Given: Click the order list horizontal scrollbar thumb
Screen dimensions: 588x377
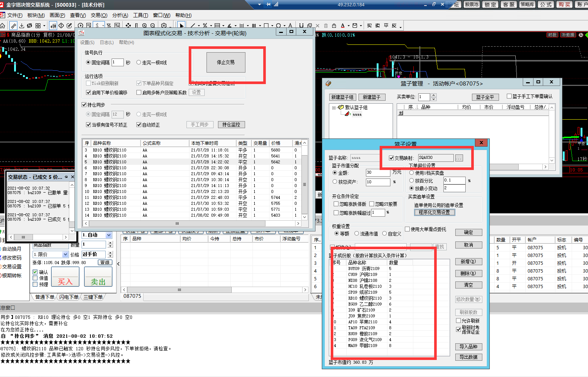Looking at the screenshot, I should pyautogui.click(x=177, y=223).
